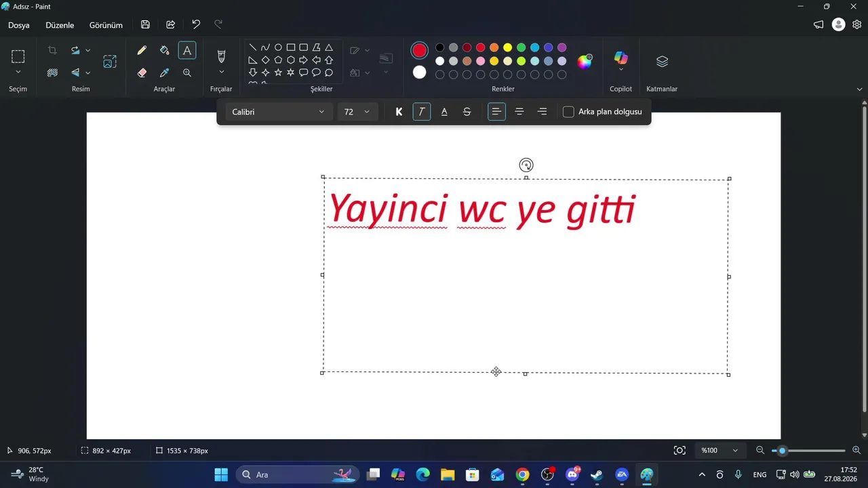Open the font size 72 dropdown

coord(358,112)
